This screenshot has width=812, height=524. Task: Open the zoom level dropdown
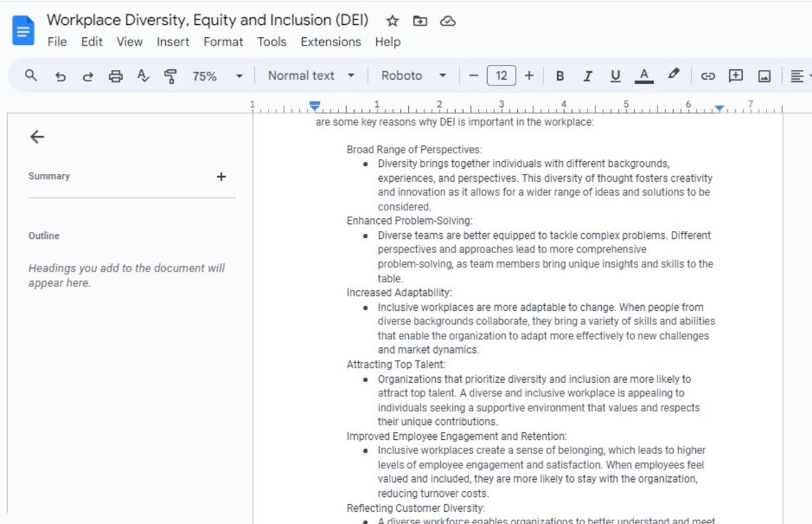[239, 76]
